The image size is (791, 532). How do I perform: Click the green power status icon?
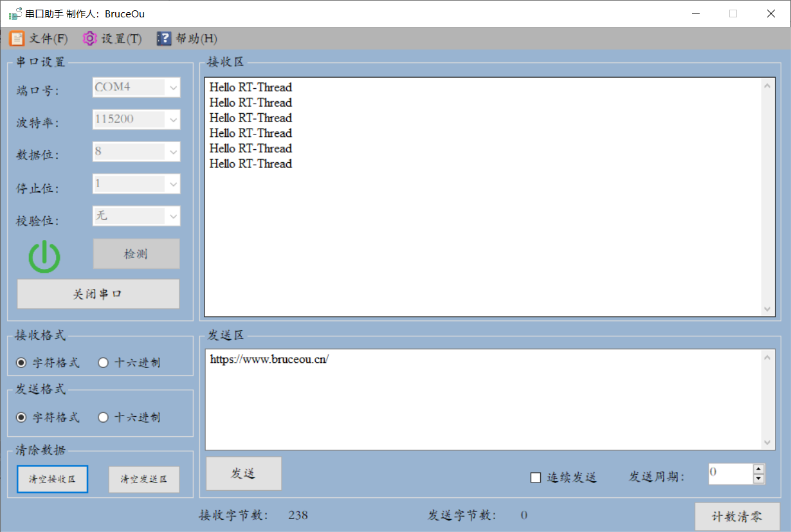pos(44,256)
